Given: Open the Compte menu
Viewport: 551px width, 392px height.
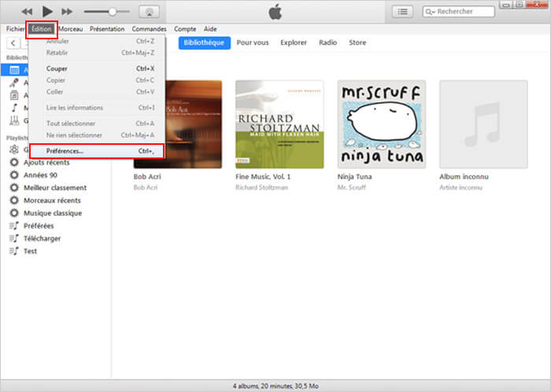Looking at the screenshot, I should (185, 29).
